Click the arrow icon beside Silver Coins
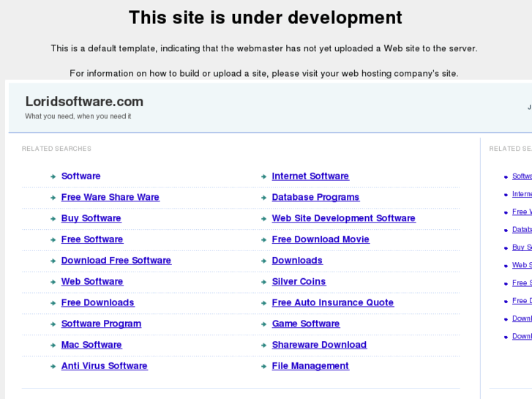 [x=263, y=282]
